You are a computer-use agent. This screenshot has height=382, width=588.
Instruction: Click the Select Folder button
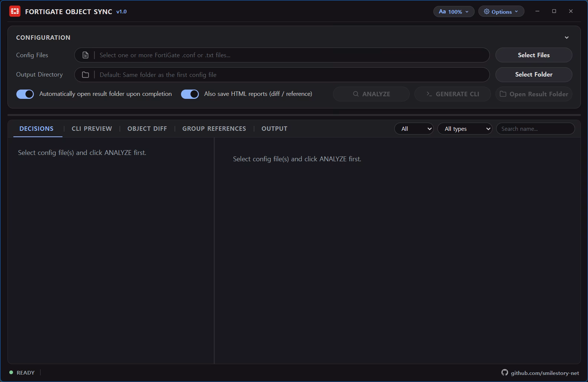[x=534, y=74]
